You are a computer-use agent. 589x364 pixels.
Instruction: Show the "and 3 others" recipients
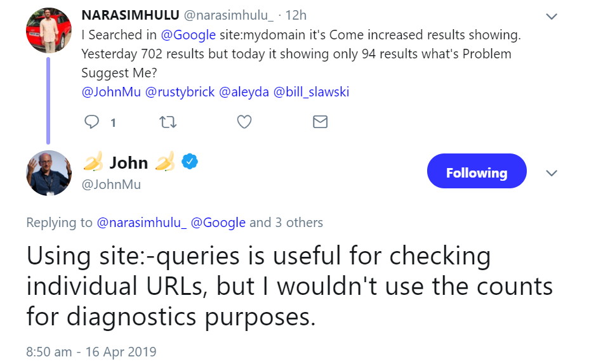[286, 223]
